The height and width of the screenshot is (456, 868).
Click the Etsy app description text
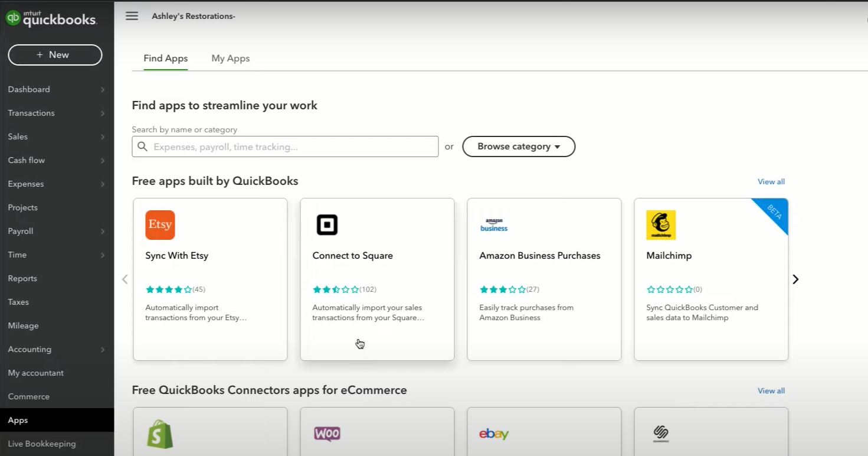click(x=196, y=312)
